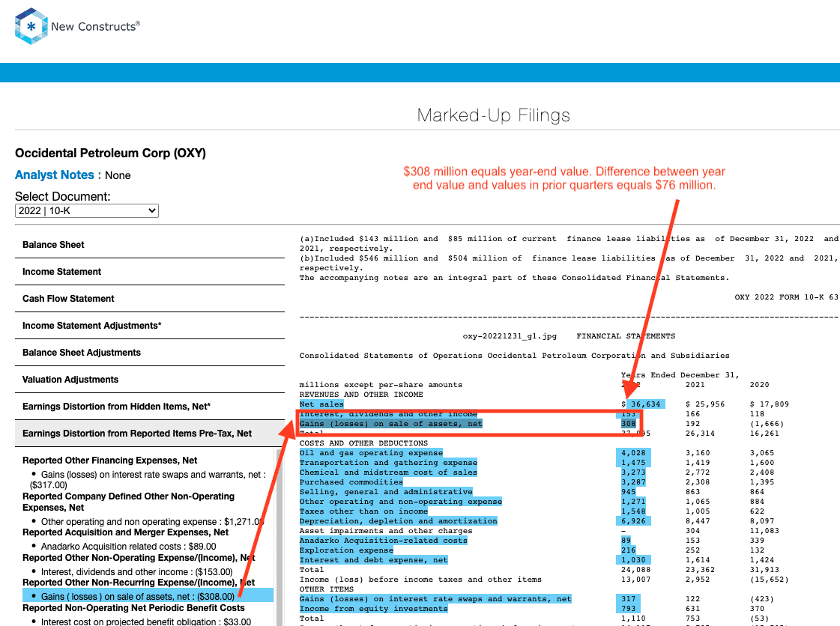Click Reported Company Defined Other Non-Operating Expenses heading
Viewport: 840px width, 626px height.
pos(129,502)
